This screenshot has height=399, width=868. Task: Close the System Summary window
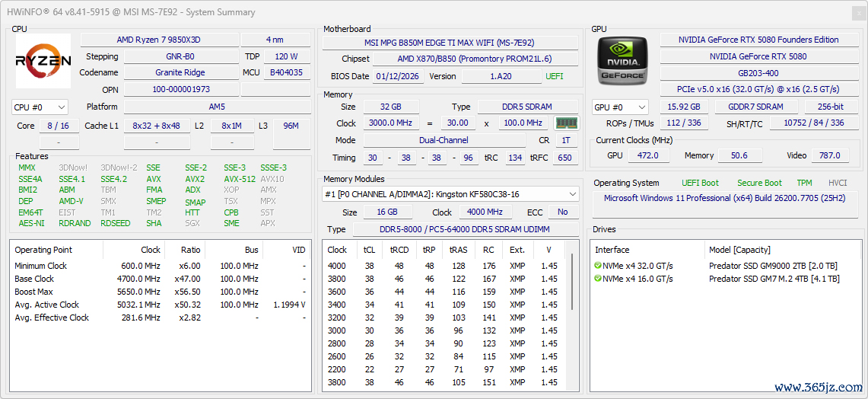pyautogui.click(x=859, y=12)
